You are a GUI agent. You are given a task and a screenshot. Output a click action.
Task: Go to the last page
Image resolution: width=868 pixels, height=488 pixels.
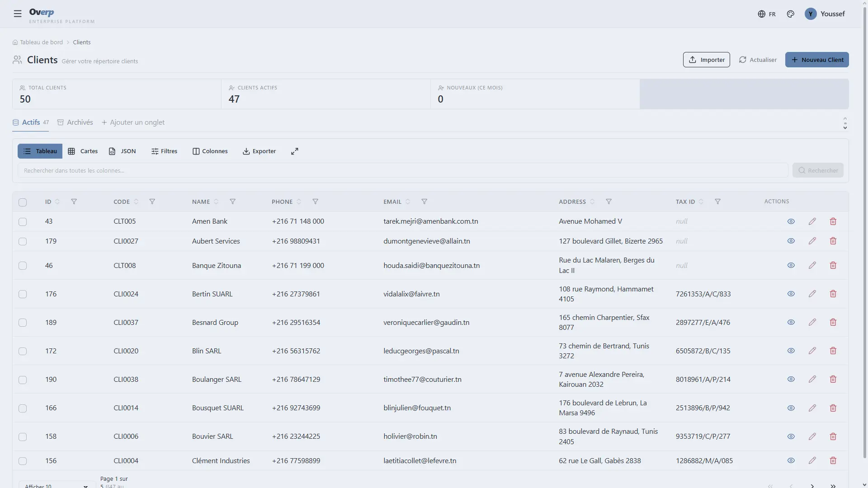(833, 486)
